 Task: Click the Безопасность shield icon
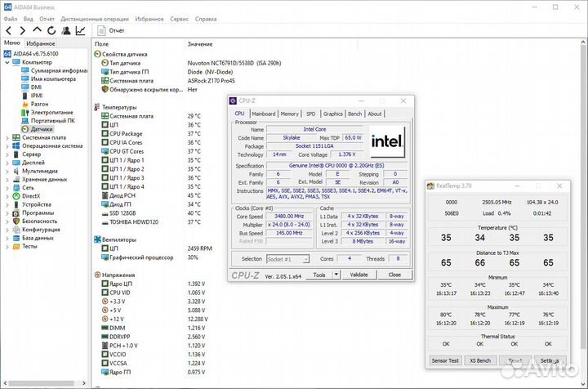(x=16, y=221)
